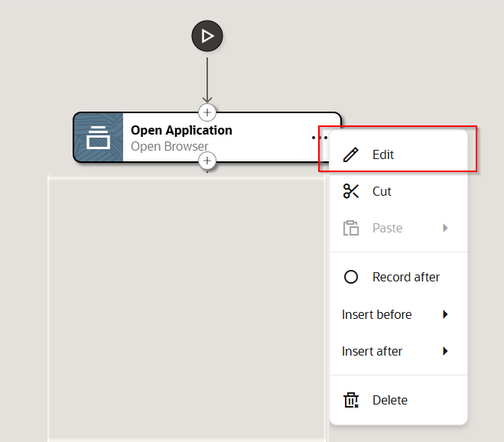
Task: Choose Delete from the context menu
Action: coord(398,400)
